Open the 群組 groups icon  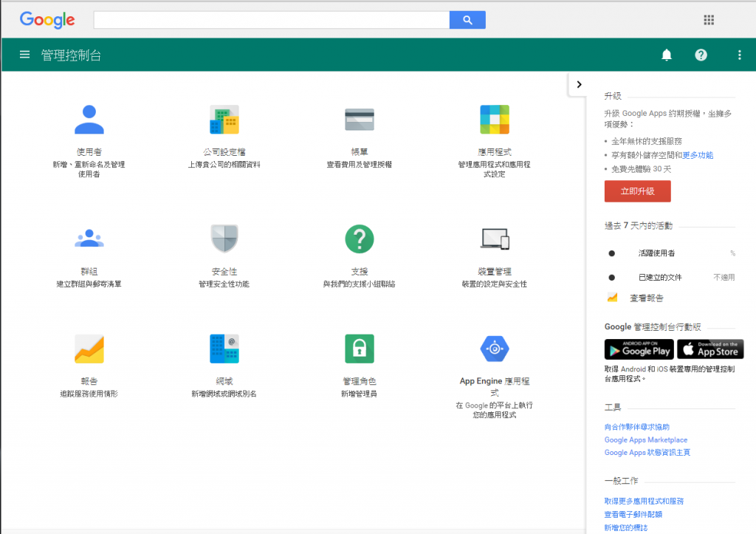pyautogui.click(x=89, y=239)
